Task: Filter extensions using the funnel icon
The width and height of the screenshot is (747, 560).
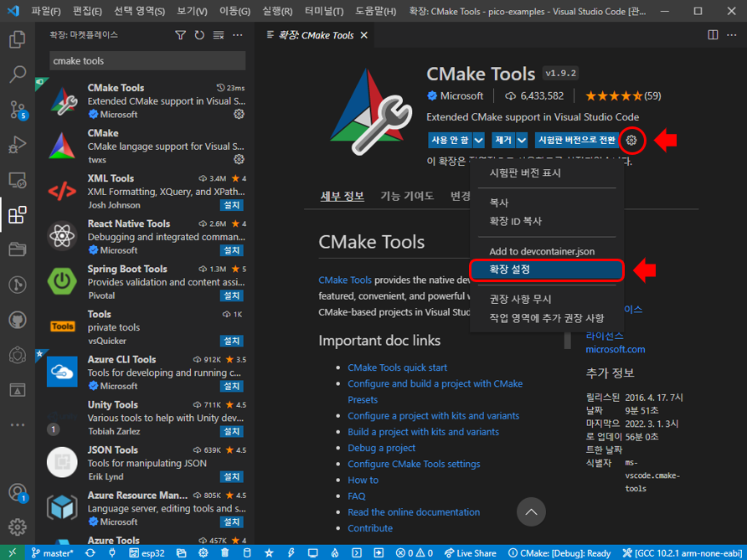Action: click(181, 35)
